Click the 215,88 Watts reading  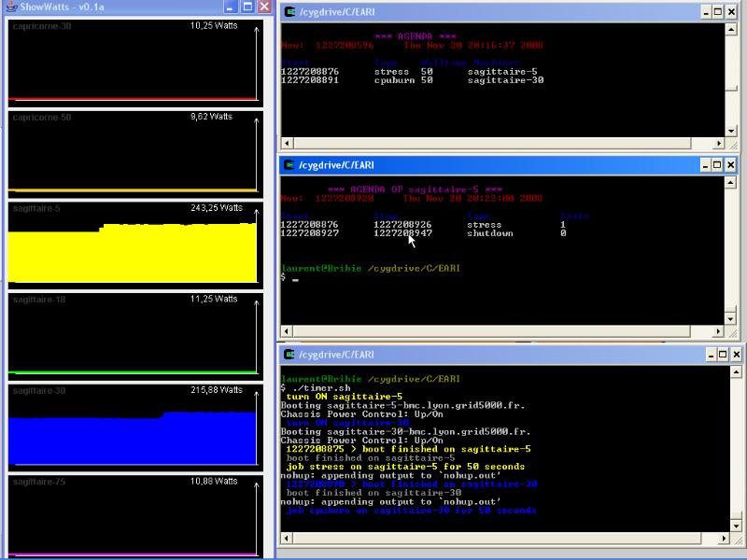pos(217,390)
